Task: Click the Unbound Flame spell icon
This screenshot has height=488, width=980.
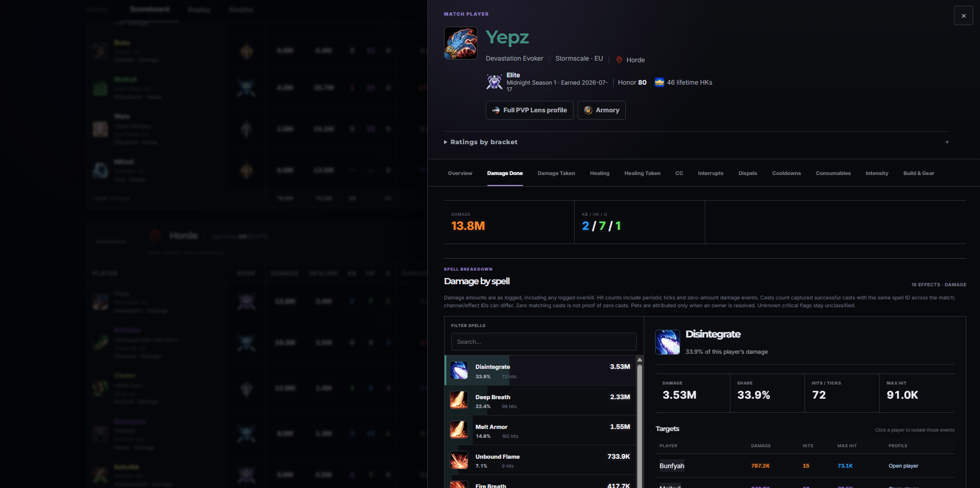Action: coord(459,460)
